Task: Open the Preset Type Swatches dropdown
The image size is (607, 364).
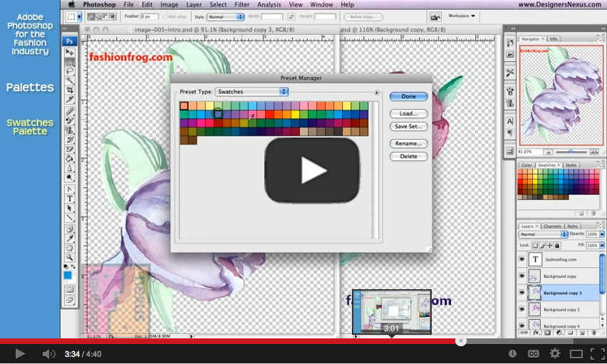Action: coord(251,92)
